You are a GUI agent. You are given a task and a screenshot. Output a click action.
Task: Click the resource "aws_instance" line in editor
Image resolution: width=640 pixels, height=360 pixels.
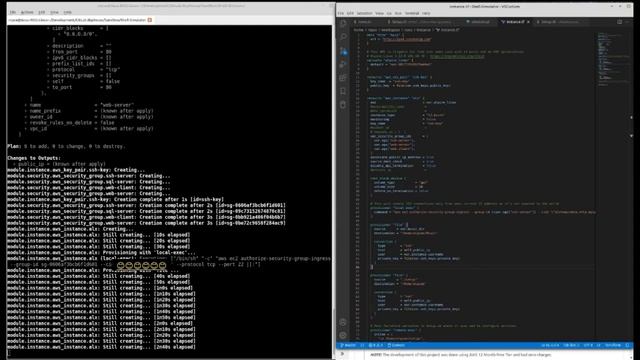(395, 98)
